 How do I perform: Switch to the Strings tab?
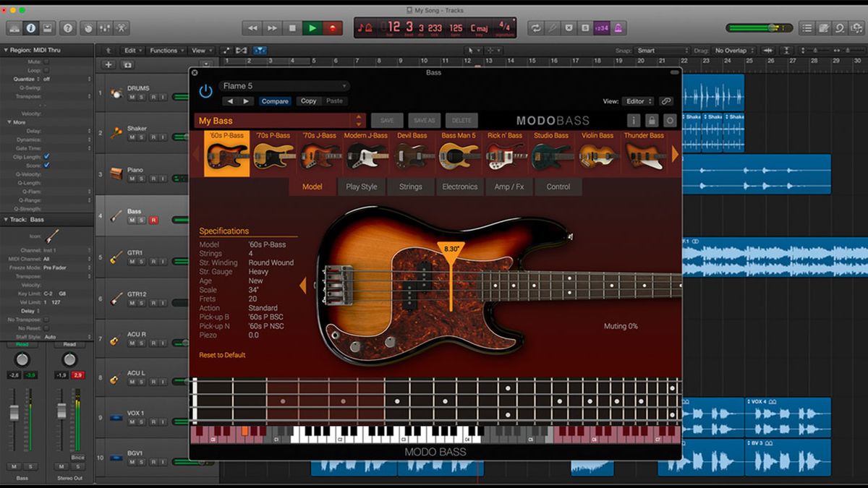[411, 187]
